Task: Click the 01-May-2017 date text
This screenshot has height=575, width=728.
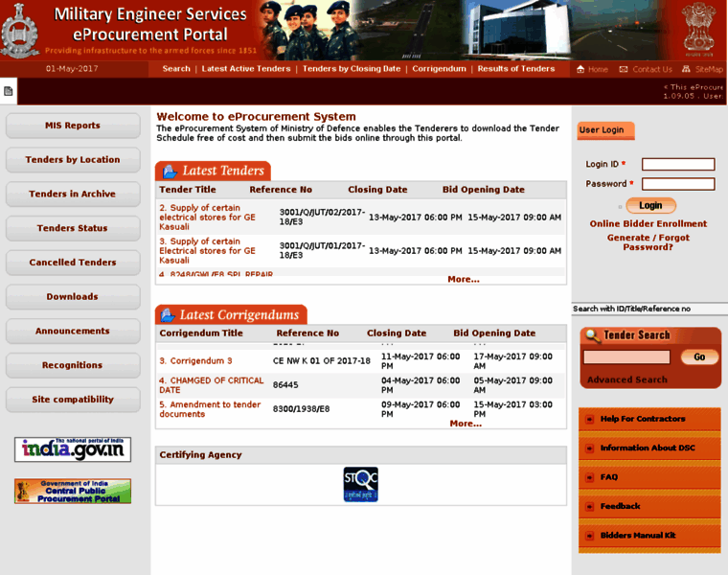Action: (x=72, y=69)
